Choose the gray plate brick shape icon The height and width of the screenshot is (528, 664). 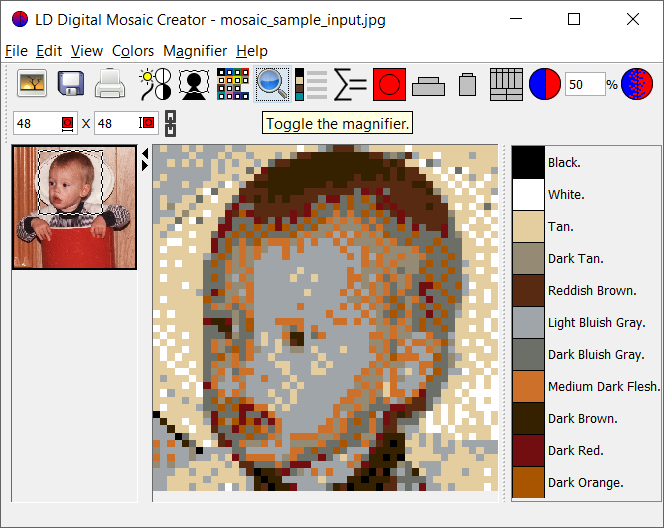click(x=428, y=87)
